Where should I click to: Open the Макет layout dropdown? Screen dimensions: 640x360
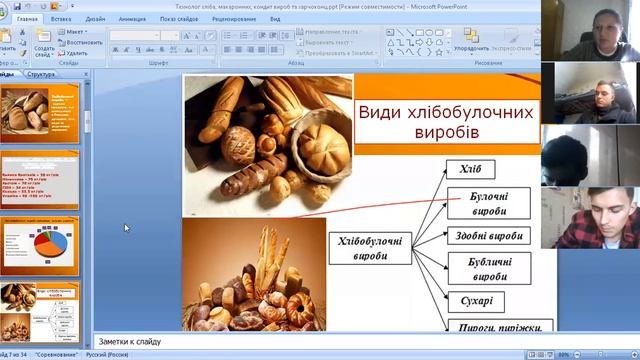click(x=73, y=32)
